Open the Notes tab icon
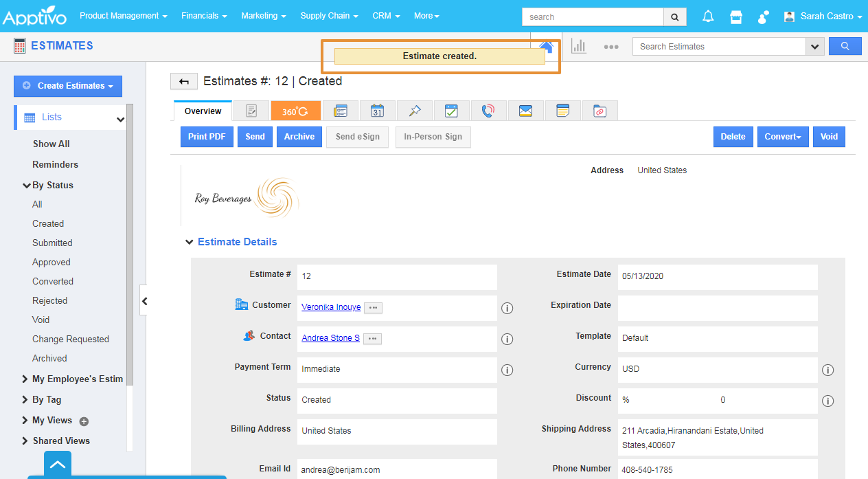868x479 pixels. 562,111
